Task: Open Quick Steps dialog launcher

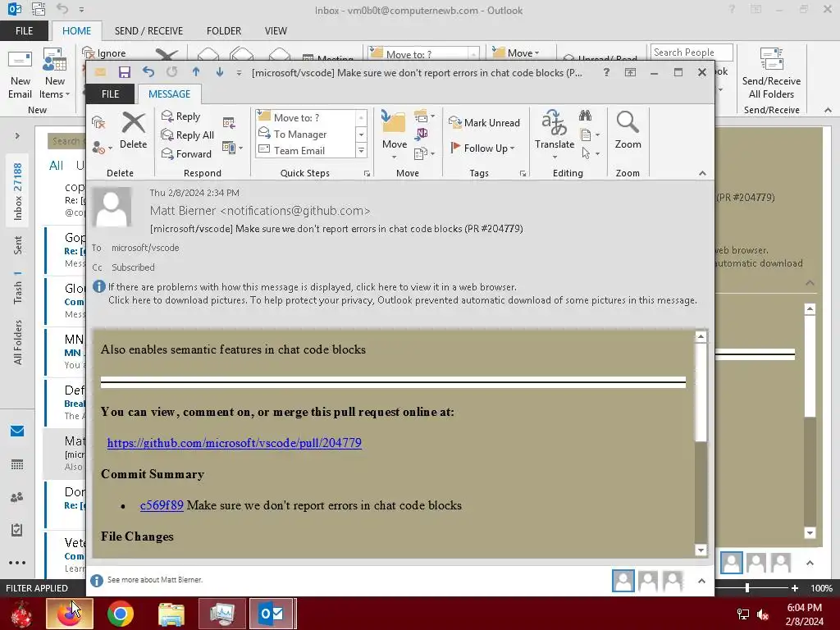Action: (x=367, y=174)
